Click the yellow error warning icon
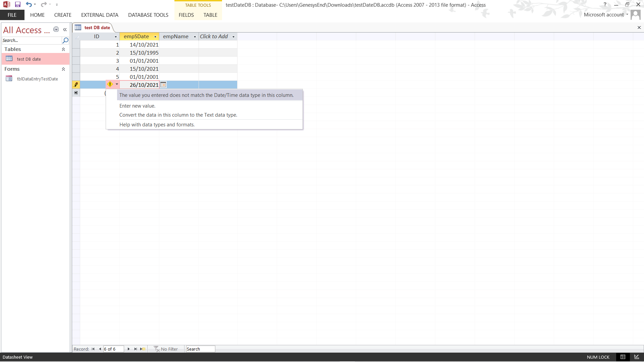This screenshot has width=644, height=362. tap(110, 84)
